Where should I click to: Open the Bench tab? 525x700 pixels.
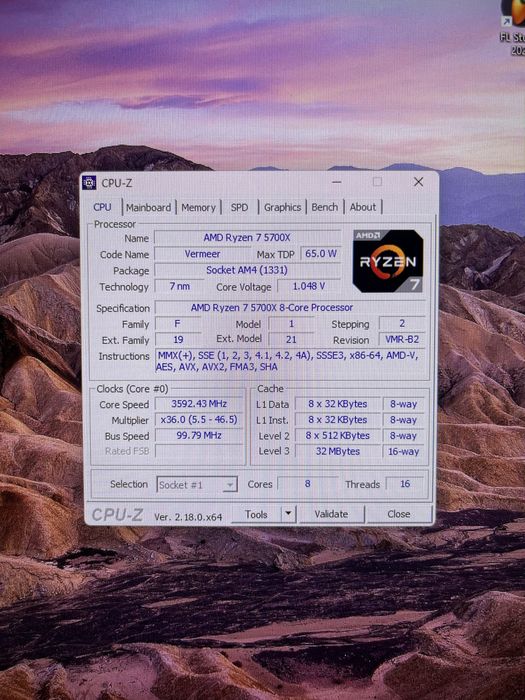coord(325,207)
